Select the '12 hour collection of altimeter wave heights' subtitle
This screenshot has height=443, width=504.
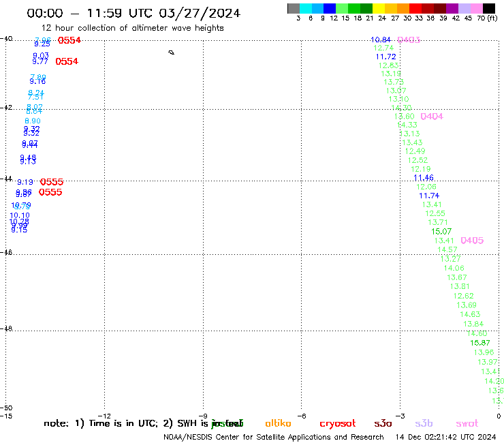tap(132, 28)
